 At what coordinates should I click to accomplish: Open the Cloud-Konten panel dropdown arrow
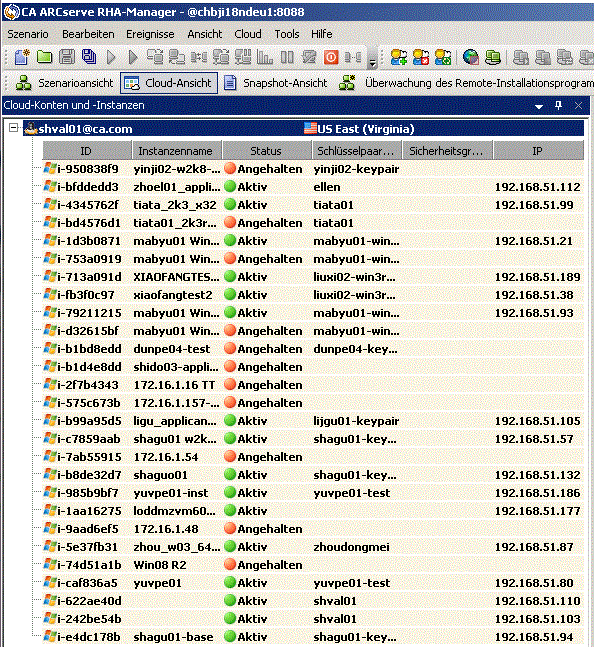(x=539, y=106)
